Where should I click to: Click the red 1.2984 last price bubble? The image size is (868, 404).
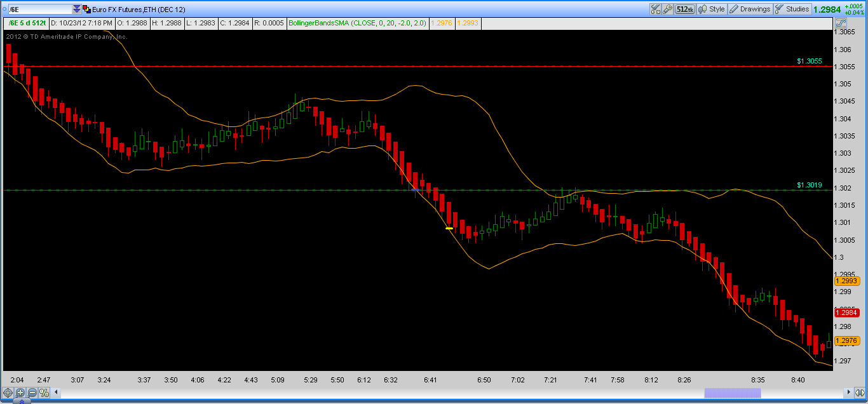(846, 313)
